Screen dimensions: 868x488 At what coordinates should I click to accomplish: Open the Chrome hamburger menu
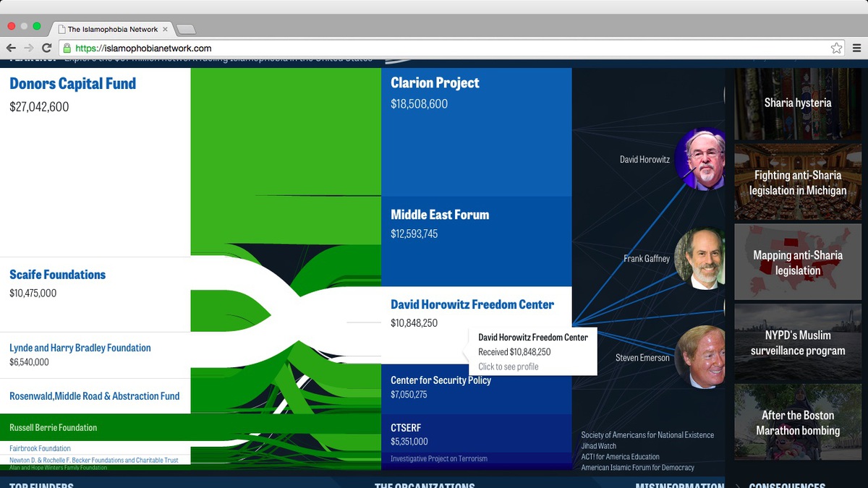tap(856, 48)
